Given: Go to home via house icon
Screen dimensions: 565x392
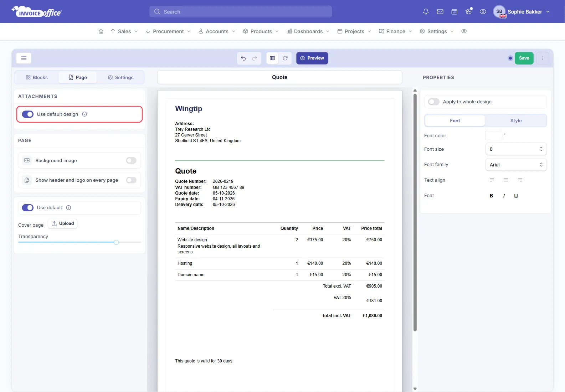Looking at the screenshot, I should (101, 31).
